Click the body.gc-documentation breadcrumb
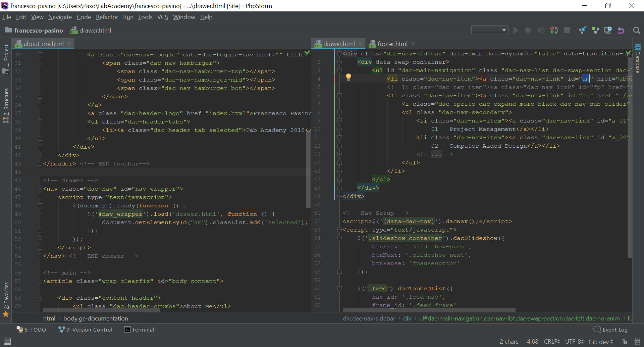This screenshot has height=347, width=644. 96,318
